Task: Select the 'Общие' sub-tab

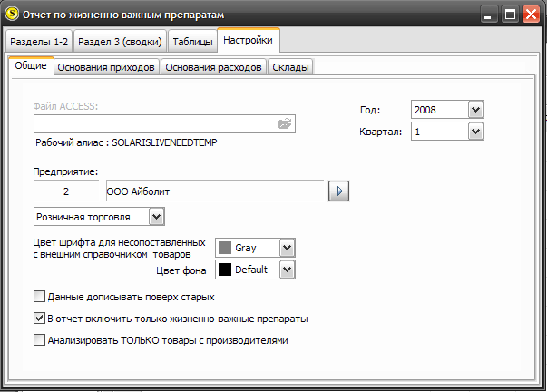Action: (x=31, y=65)
